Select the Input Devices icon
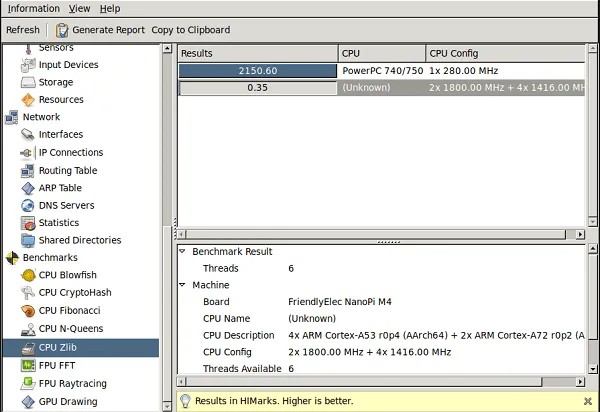The width and height of the screenshot is (600, 412). (x=28, y=65)
